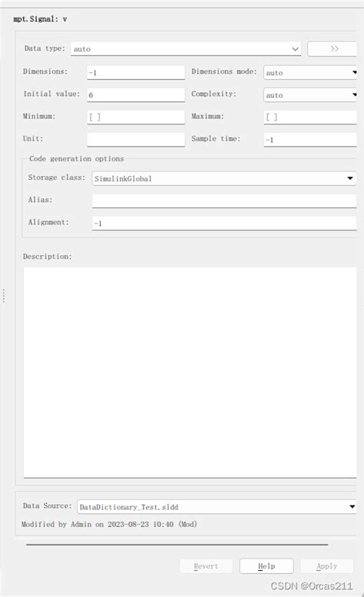Click the dotted panel splitter handle
Viewport: 364px width, 597px height.
4,296
